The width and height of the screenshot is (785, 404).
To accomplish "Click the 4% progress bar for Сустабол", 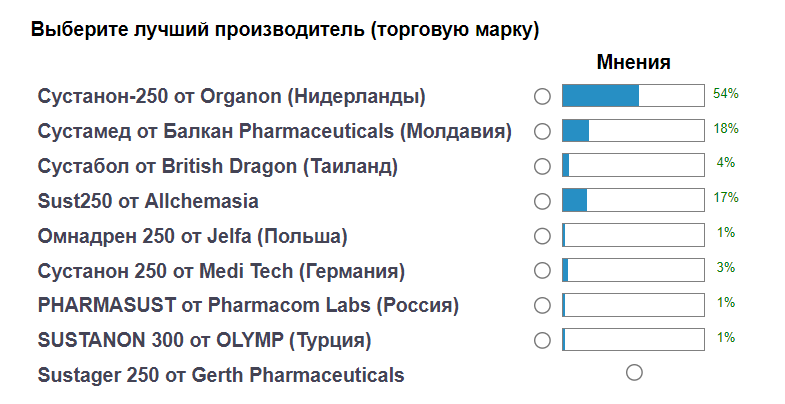I will pos(633,165).
